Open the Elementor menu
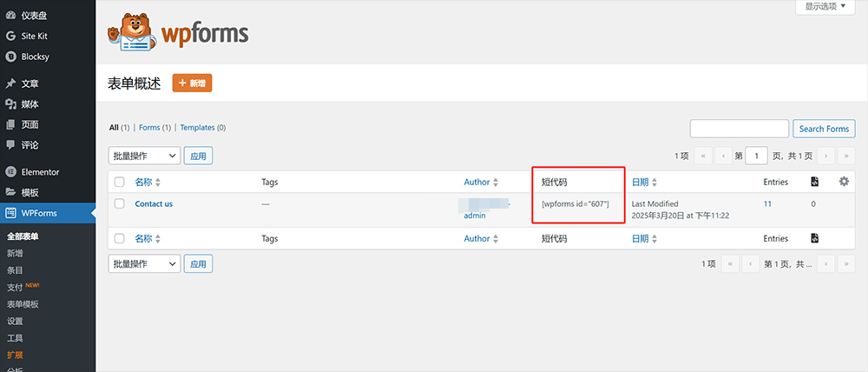Viewport: 868px width, 372px height. click(x=48, y=172)
